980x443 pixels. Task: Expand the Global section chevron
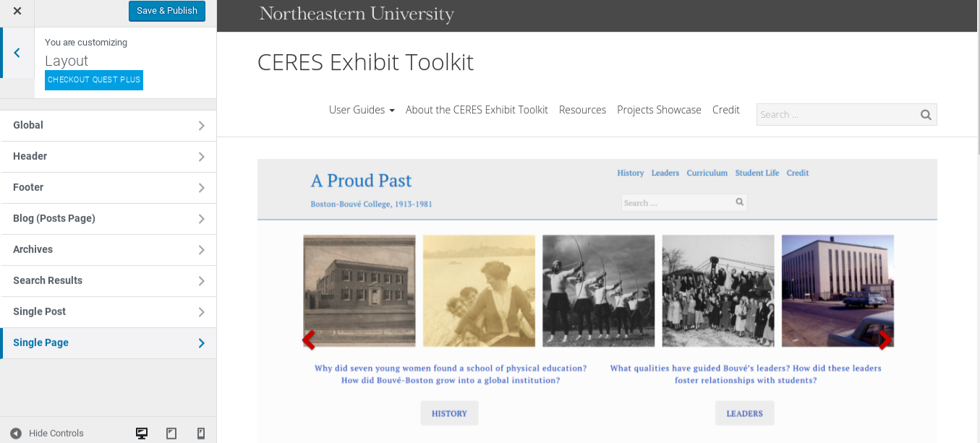pyautogui.click(x=202, y=126)
